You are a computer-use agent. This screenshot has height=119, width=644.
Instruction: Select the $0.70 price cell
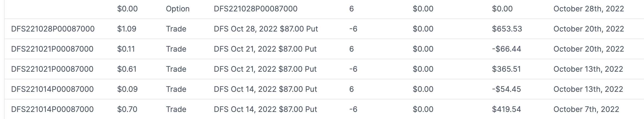point(127,109)
